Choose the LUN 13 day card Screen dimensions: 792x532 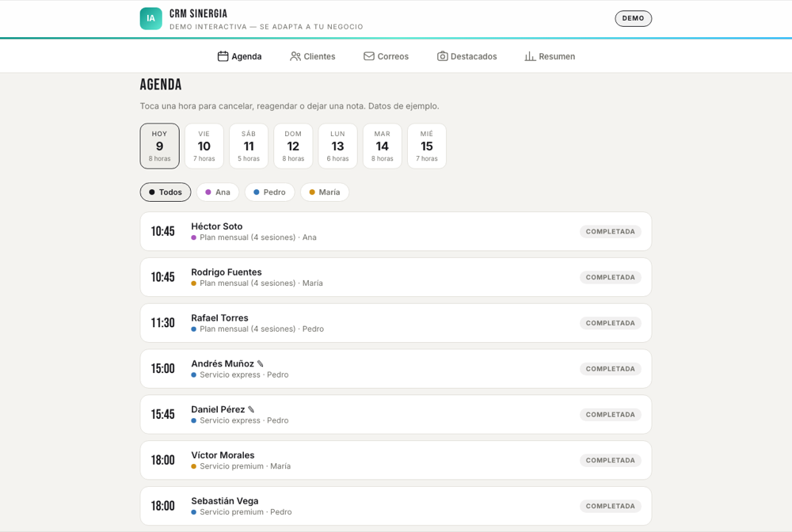[338, 146]
